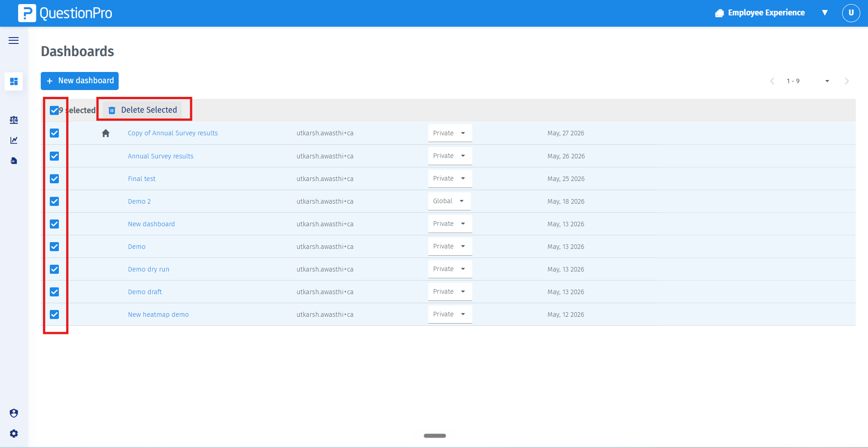Uncheck the Demo 2 row checkbox

tap(54, 201)
